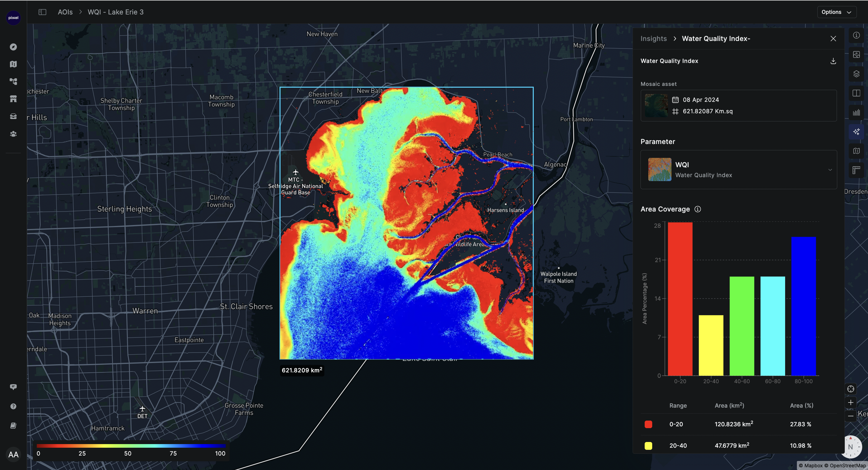Viewport: 868px width, 470px height.
Task: Select the layers icon in the right toolbar
Action: [x=856, y=74]
